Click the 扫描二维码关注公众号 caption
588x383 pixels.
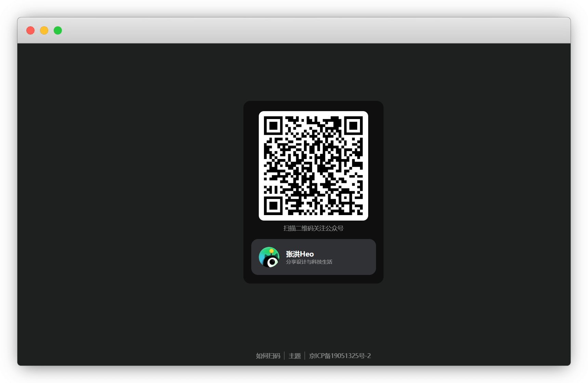point(313,228)
